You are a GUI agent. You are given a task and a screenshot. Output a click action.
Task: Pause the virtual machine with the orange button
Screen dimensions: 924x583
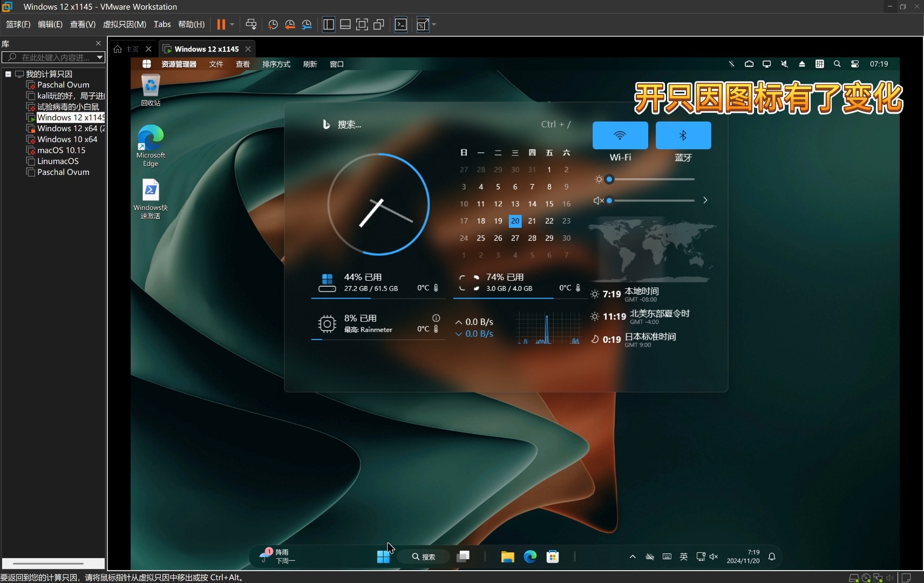pyautogui.click(x=221, y=24)
